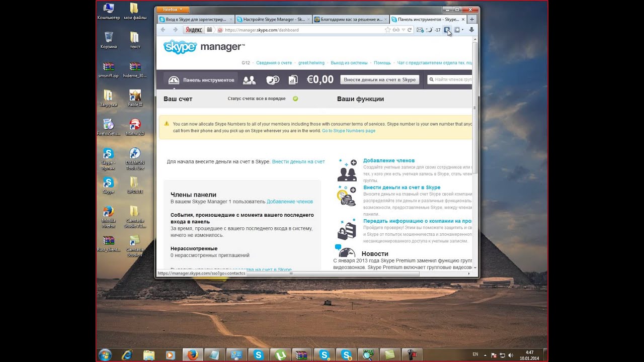Open DAEMON Tools Lite desktop shortcut
Image resolution: width=644 pixels, height=362 pixels.
coord(135,159)
